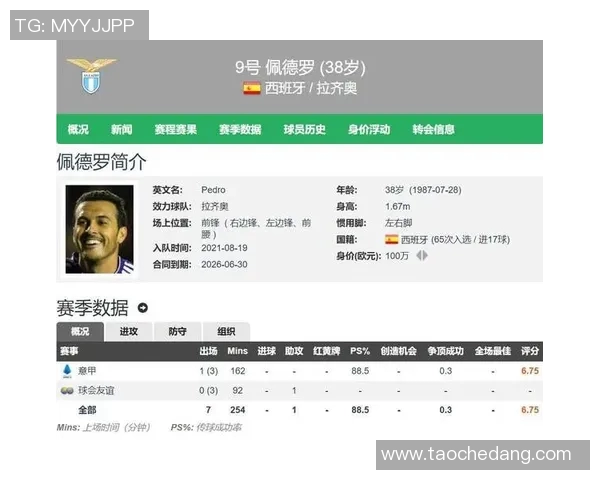Click the 92 minutes value

click(x=238, y=390)
